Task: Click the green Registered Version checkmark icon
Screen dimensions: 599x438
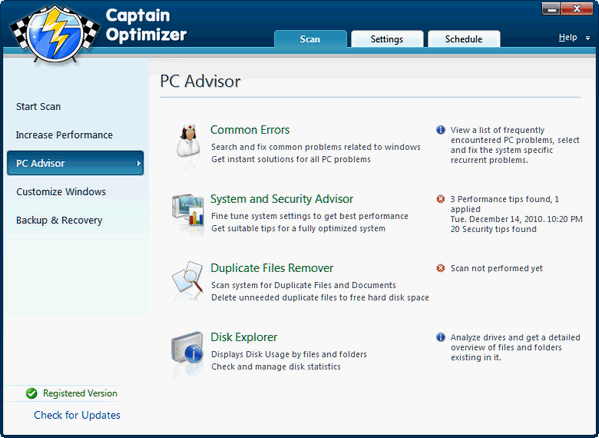Action: coord(31,393)
